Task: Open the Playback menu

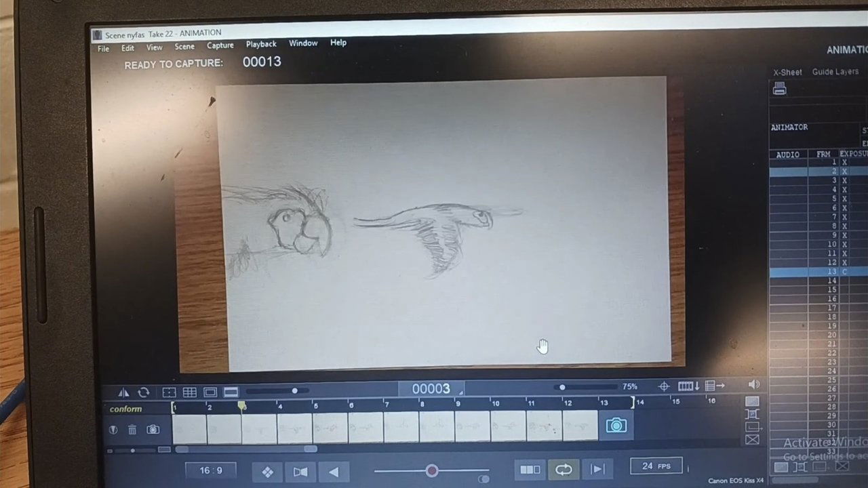Action: [x=261, y=44]
